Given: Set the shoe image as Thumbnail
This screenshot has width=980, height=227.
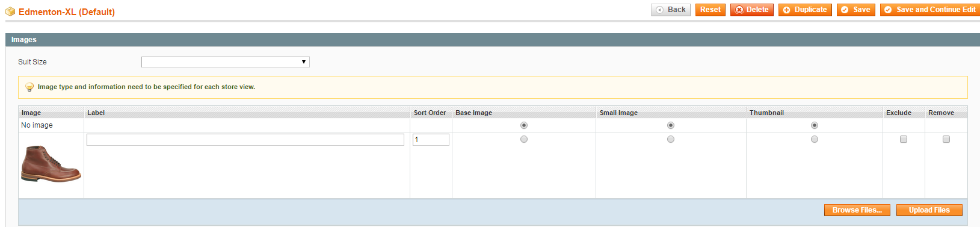Looking at the screenshot, I should (x=815, y=139).
